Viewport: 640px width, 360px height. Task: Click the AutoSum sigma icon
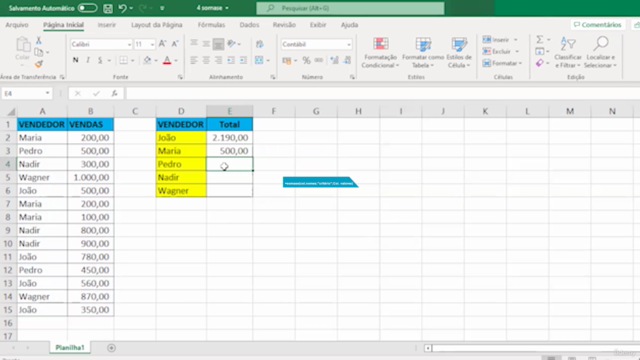pyautogui.click(x=540, y=40)
